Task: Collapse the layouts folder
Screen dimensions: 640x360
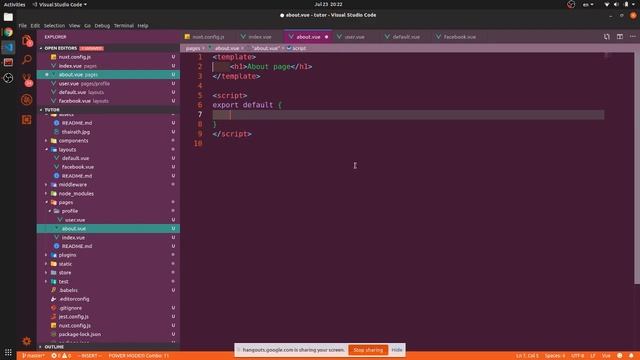Action: point(67,150)
